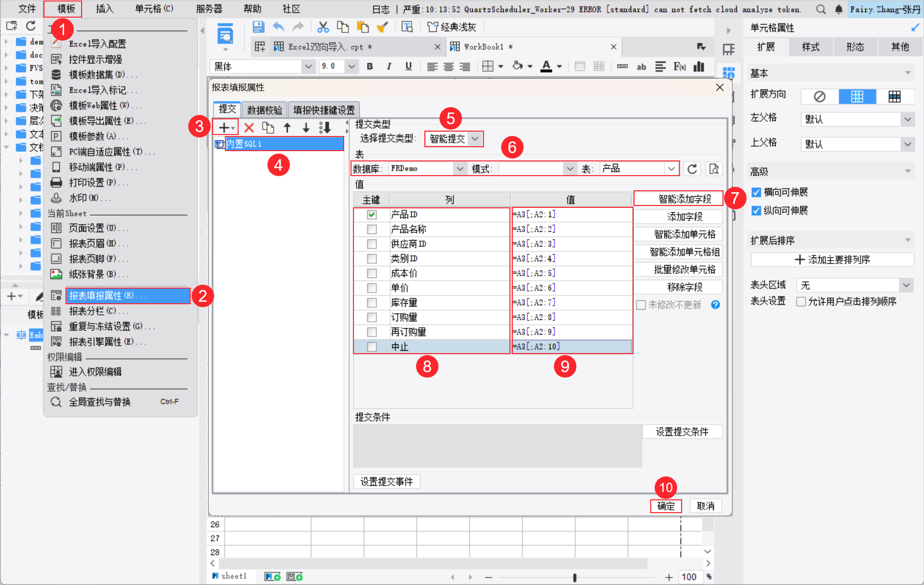Toggle bold formatting
This screenshot has width=924, height=585.
[x=370, y=67]
